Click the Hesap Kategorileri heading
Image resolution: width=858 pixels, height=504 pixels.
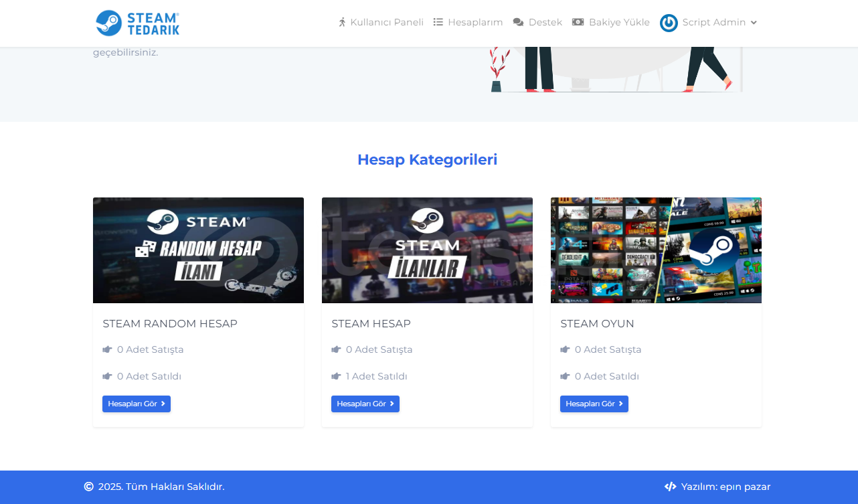coord(427,159)
